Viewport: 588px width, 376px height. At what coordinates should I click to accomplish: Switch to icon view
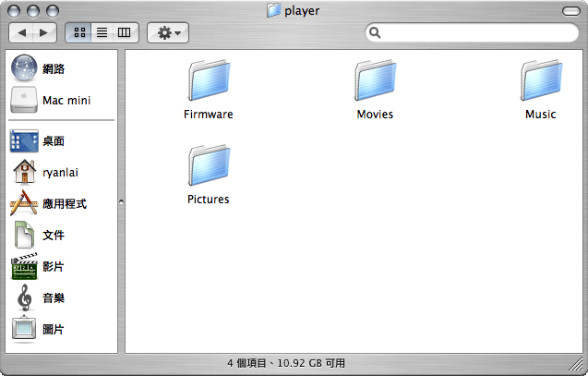coord(78,33)
